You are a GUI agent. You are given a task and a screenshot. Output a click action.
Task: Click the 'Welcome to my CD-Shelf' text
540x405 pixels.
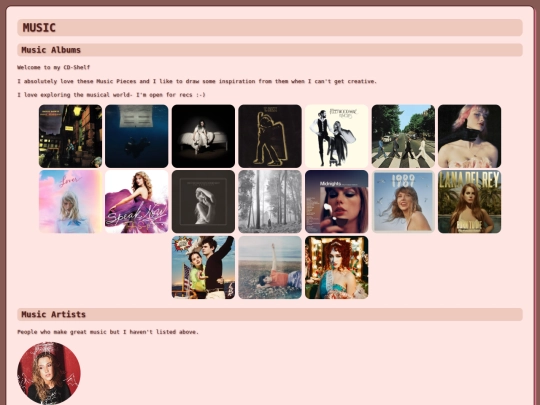click(54, 67)
